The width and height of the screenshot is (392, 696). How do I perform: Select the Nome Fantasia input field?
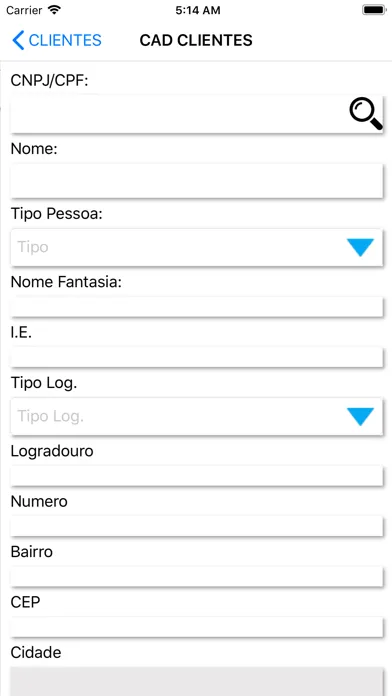coord(197,307)
